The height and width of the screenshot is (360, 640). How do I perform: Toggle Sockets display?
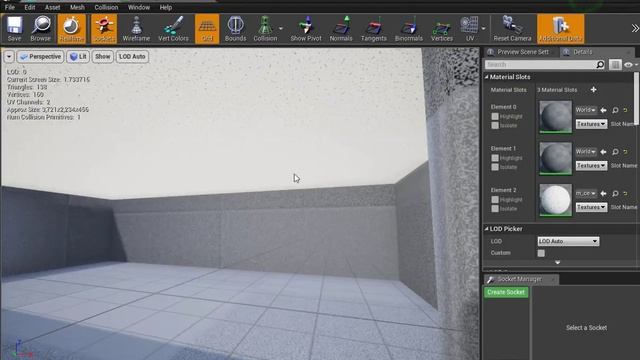[104, 29]
